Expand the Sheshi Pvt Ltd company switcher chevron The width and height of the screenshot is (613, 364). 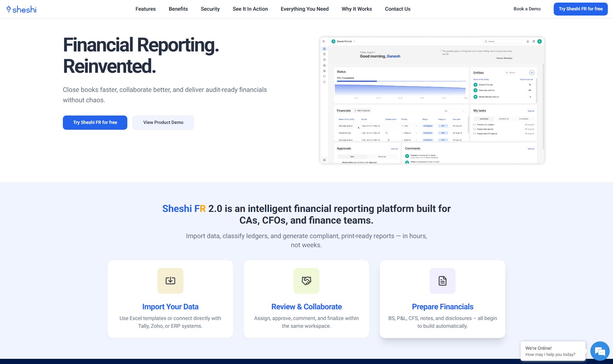tap(354, 41)
